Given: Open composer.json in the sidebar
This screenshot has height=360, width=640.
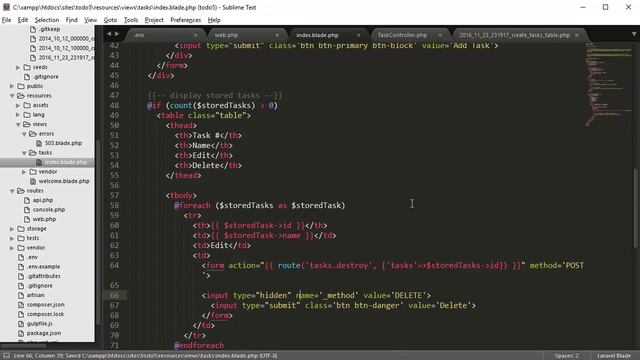Looking at the screenshot, I should [x=45, y=304].
